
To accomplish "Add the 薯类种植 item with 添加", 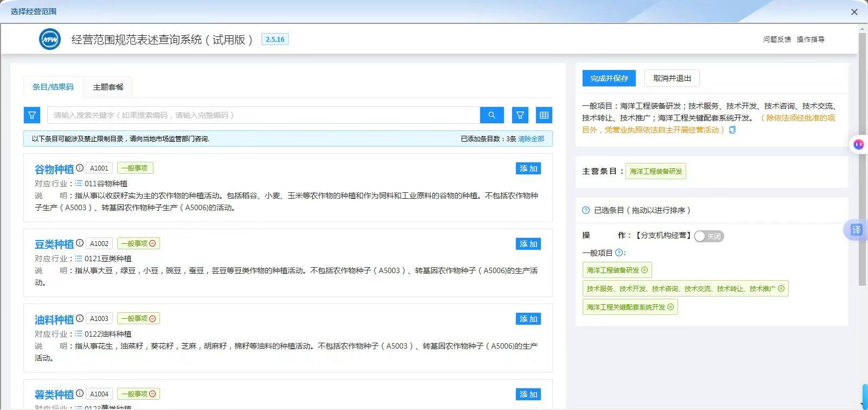I will [x=528, y=394].
